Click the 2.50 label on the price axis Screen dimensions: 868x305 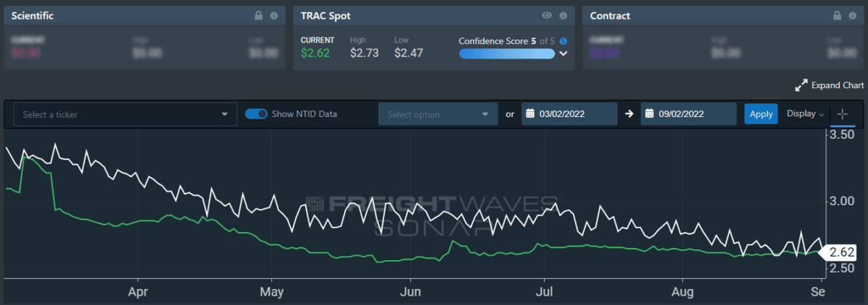(x=843, y=267)
